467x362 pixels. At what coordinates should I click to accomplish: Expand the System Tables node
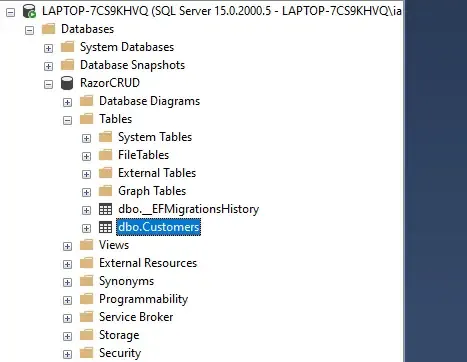pyautogui.click(x=86, y=138)
